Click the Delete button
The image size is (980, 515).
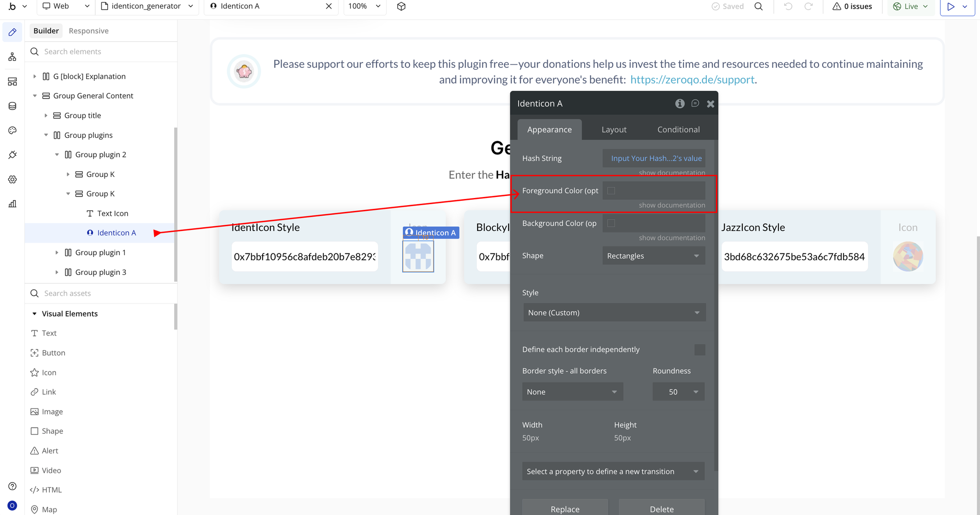pos(661,508)
